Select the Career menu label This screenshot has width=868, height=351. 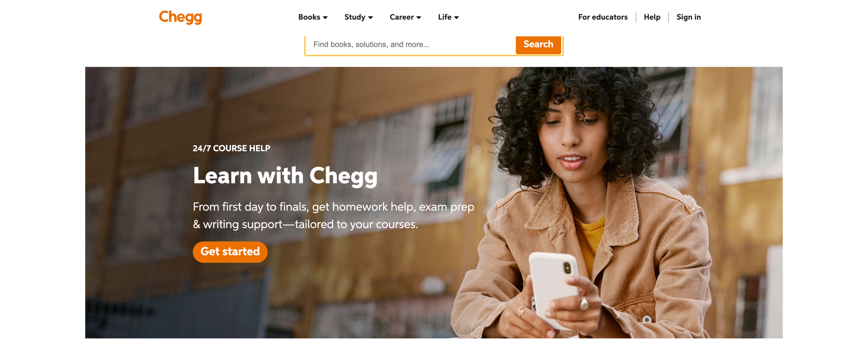401,17
